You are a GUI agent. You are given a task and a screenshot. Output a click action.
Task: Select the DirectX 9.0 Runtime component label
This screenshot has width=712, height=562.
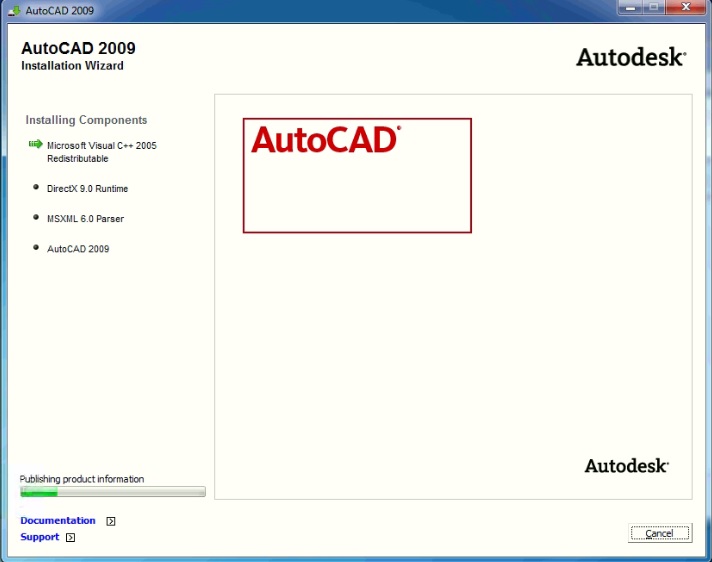(x=87, y=189)
